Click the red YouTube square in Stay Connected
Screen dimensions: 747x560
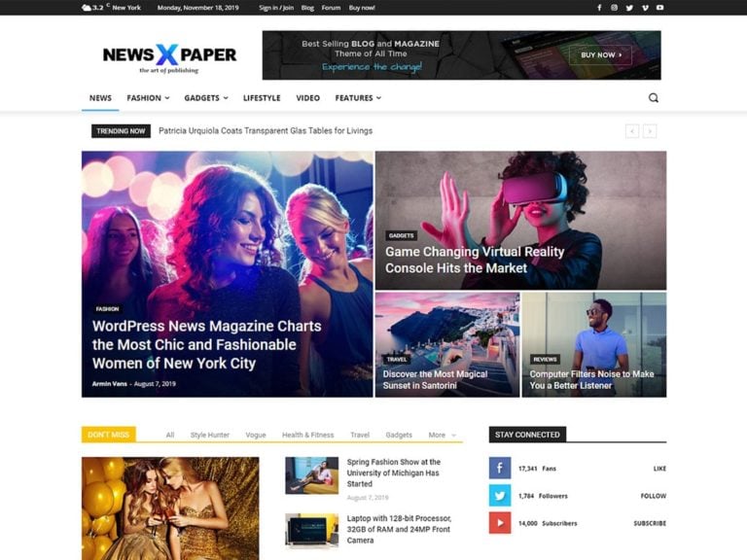pos(500,523)
